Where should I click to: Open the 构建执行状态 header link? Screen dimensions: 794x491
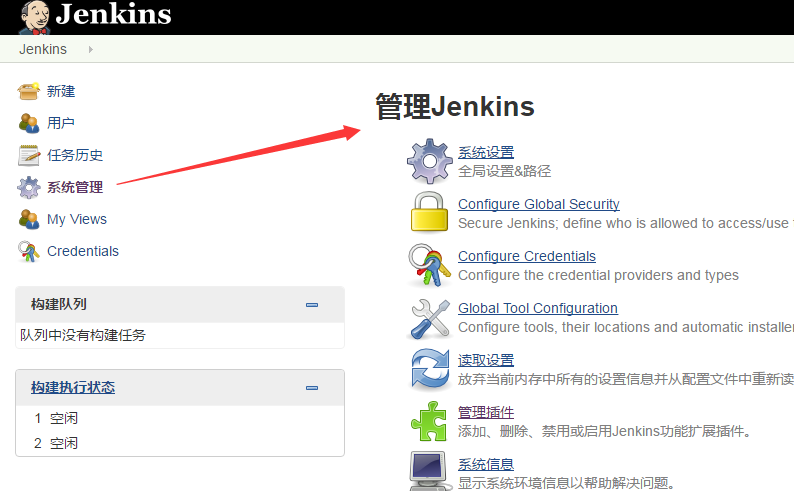pos(73,387)
